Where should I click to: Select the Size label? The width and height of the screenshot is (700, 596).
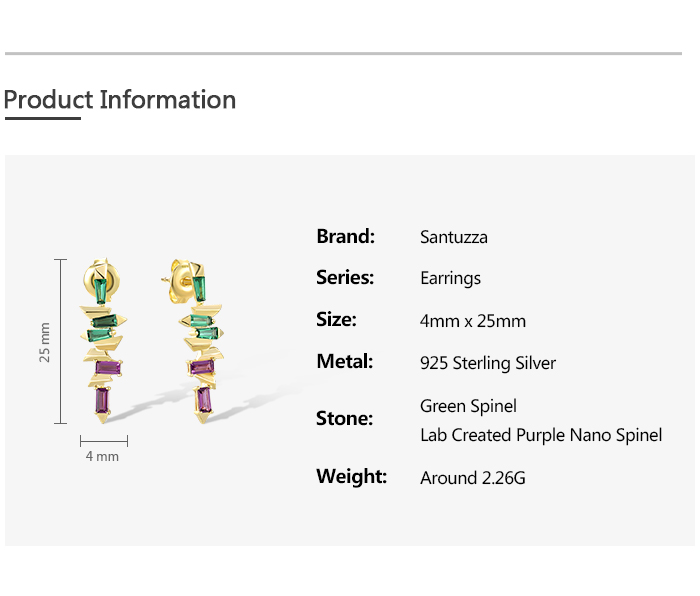(x=336, y=320)
